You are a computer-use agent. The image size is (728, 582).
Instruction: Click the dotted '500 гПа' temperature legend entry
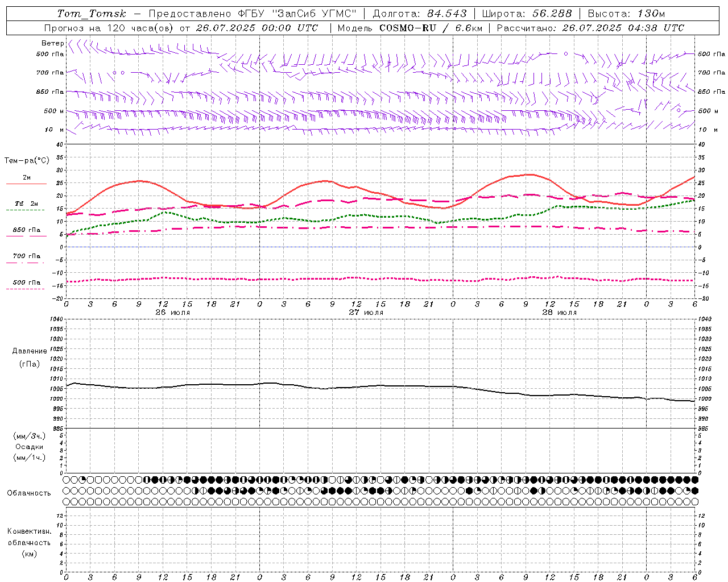(27, 282)
